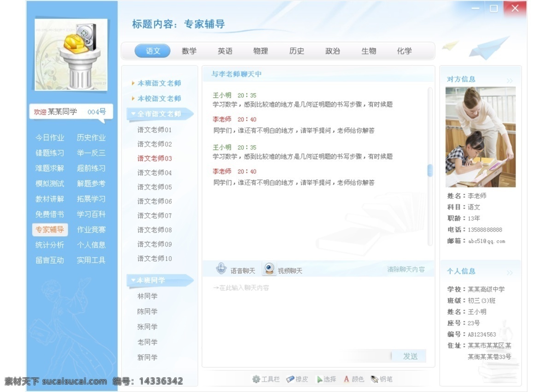The image size is (553, 392).
Task: Click the voice chat microphone icon
Action: point(222,269)
